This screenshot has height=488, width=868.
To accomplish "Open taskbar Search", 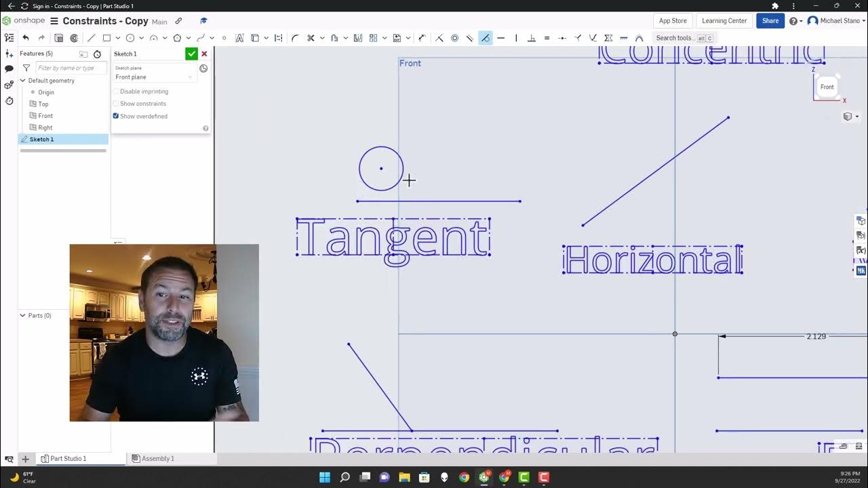I will [x=344, y=477].
